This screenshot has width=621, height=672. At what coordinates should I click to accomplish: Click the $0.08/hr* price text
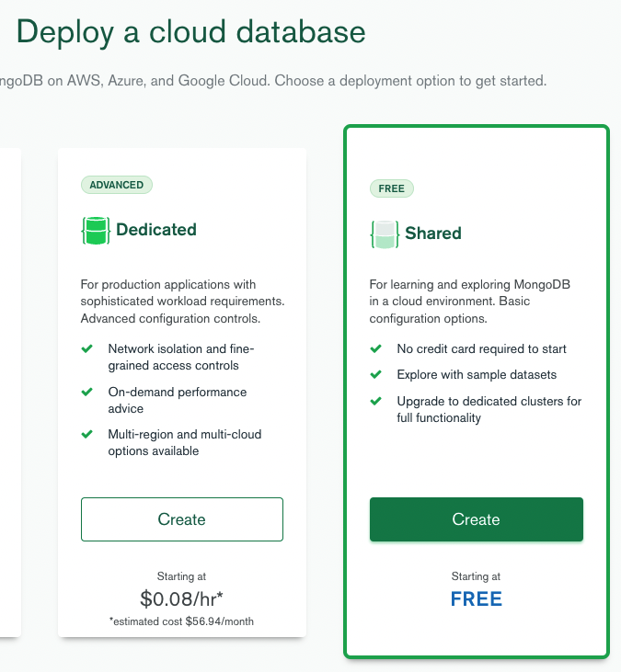[x=181, y=598]
